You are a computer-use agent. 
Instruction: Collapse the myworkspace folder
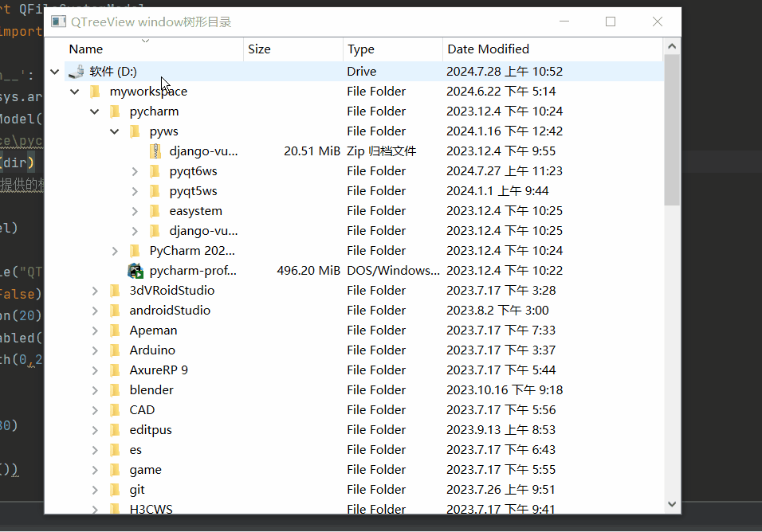coord(75,92)
